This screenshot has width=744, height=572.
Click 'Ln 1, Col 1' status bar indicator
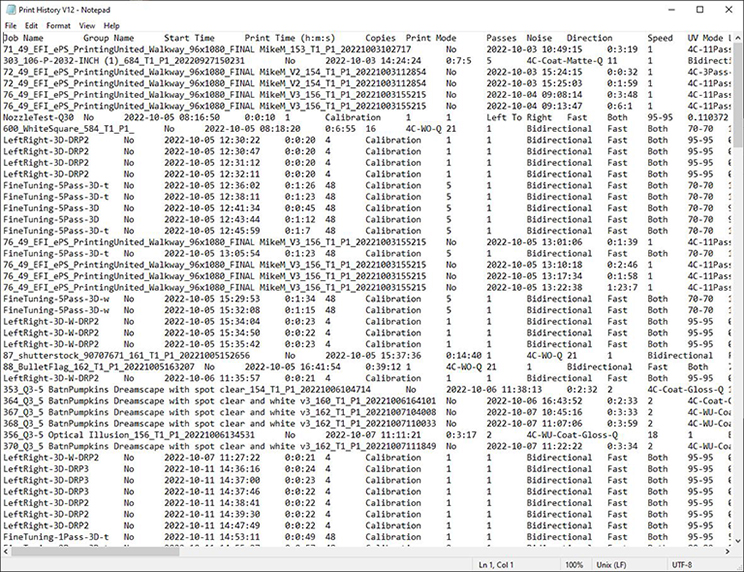click(x=496, y=565)
